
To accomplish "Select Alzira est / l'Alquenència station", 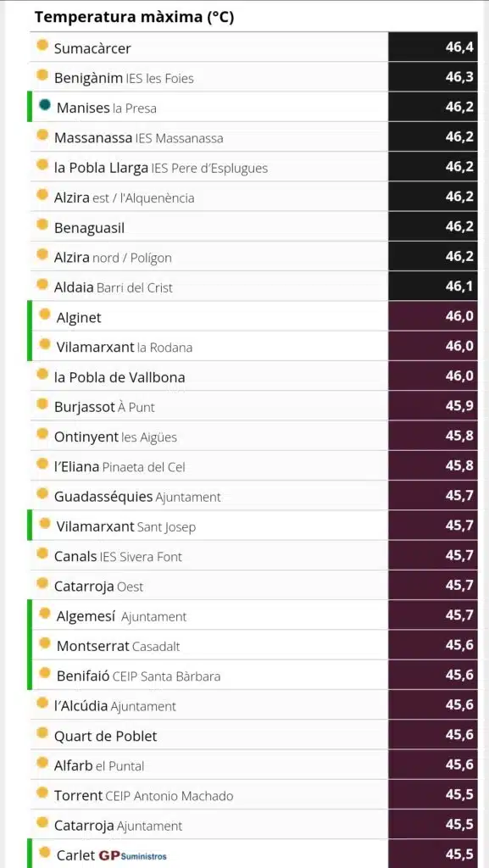I will (x=254, y=196).
